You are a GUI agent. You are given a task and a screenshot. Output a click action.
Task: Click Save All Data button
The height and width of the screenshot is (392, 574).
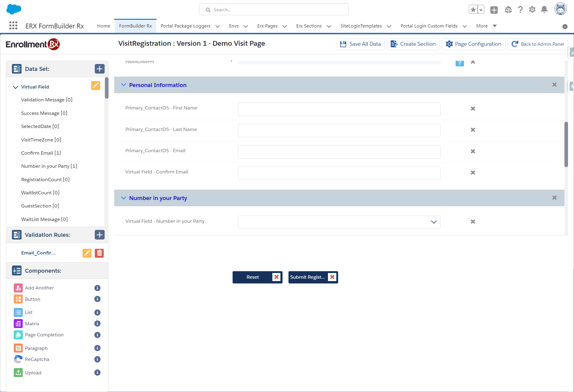click(x=360, y=44)
